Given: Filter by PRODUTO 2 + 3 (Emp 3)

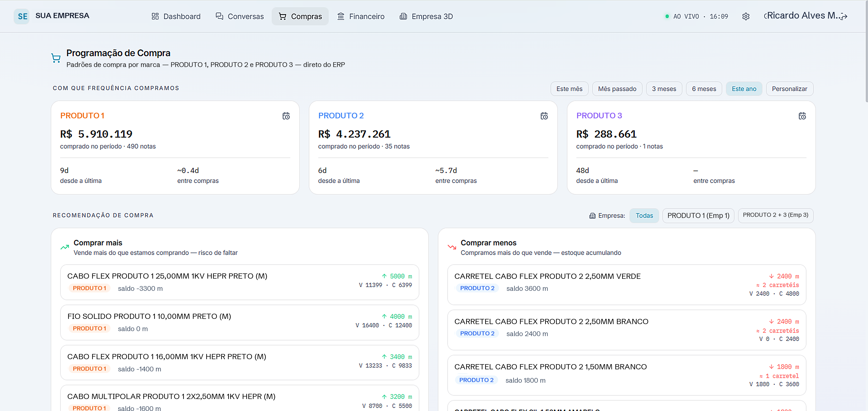Looking at the screenshot, I should (x=775, y=216).
